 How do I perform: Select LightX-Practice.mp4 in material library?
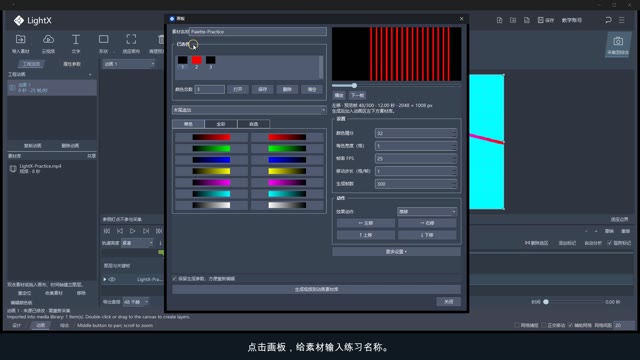pyautogui.click(x=52, y=169)
